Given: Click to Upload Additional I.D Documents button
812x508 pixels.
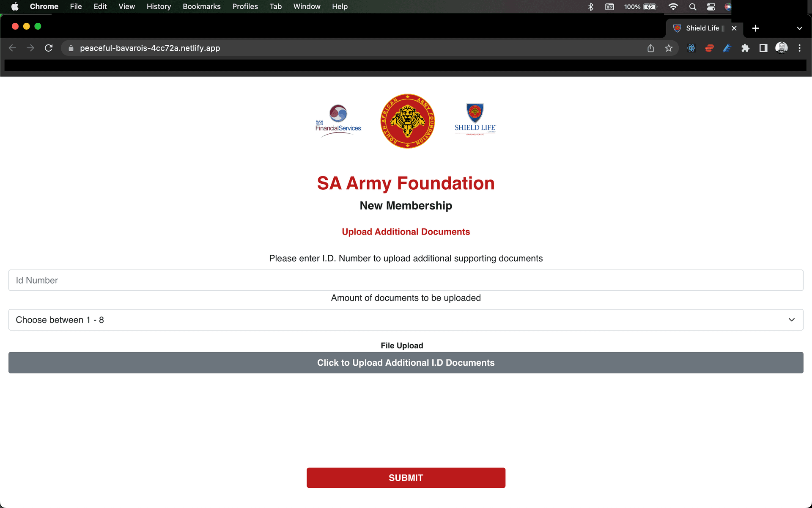Looking at the screenshot, I should coord(406,363).
